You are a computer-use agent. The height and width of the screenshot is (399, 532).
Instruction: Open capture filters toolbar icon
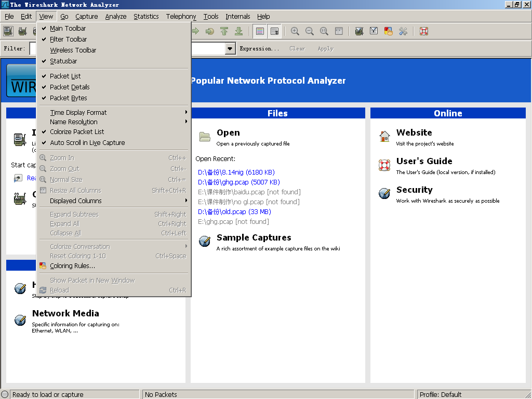(x=360, y=31)
